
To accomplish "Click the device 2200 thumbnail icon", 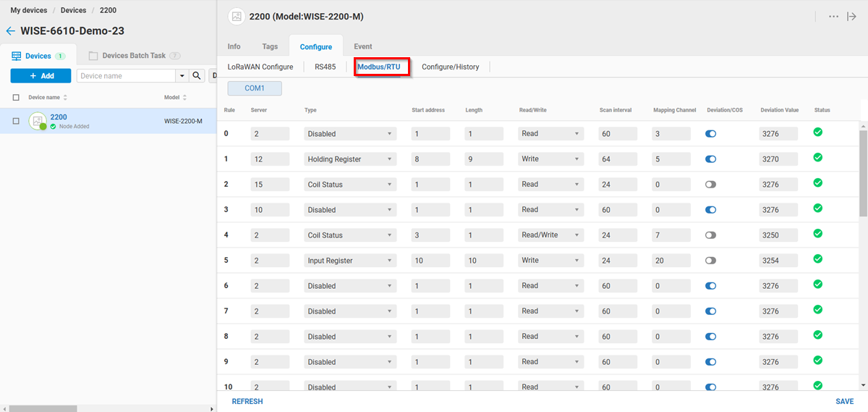I will coord(38,121).
